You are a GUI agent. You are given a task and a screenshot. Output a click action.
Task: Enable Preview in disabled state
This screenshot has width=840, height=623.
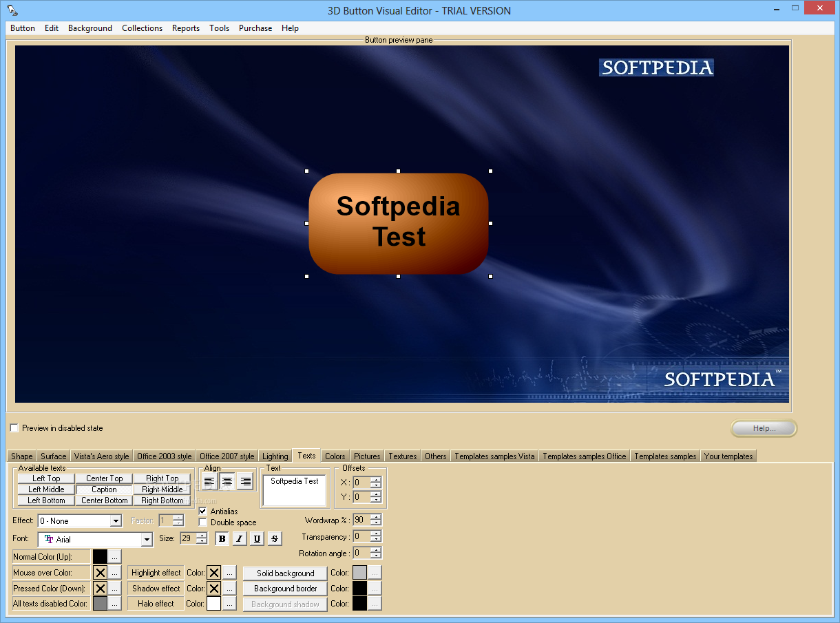14,428
